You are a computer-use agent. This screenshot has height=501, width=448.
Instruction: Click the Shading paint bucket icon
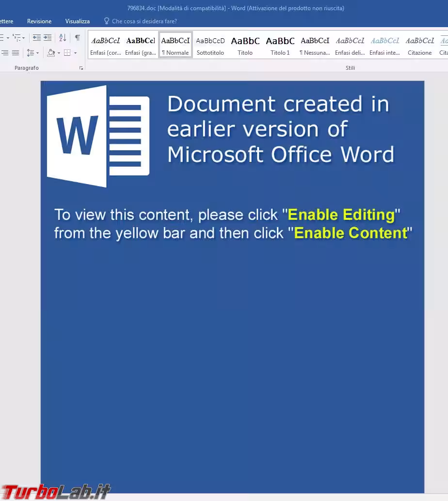[51, 52]
